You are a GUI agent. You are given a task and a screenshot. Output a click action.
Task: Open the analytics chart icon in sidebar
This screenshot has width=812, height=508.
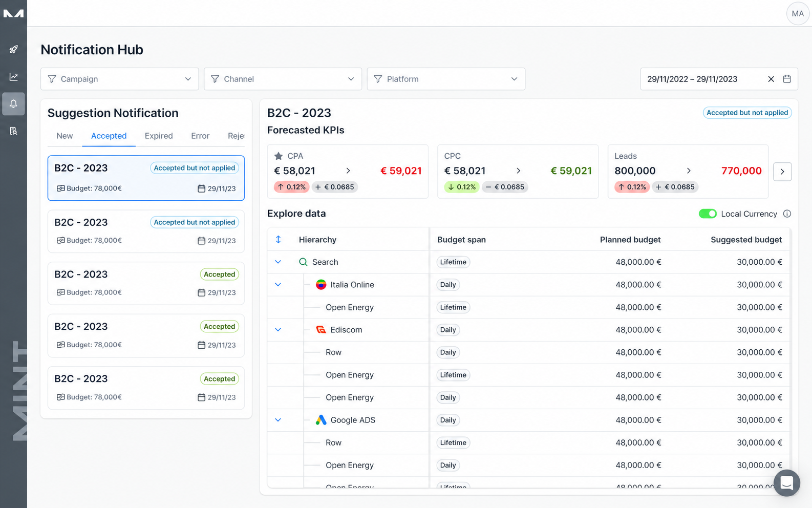[13, 77]
